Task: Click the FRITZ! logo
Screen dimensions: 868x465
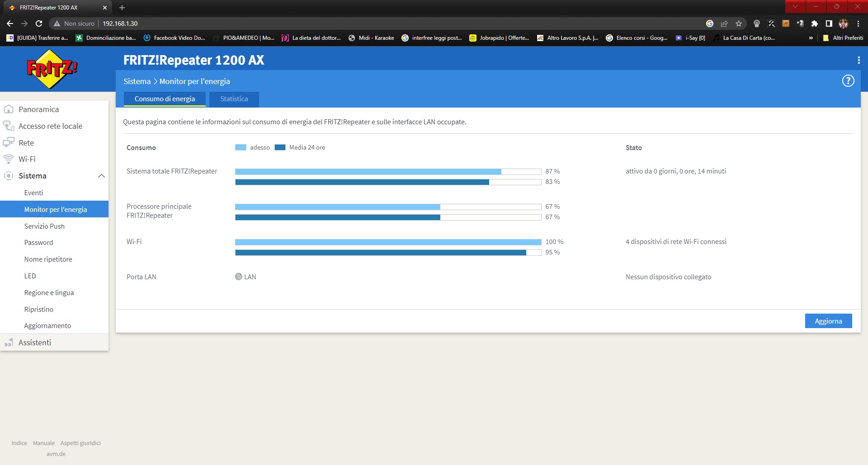Action: [52, 69]
